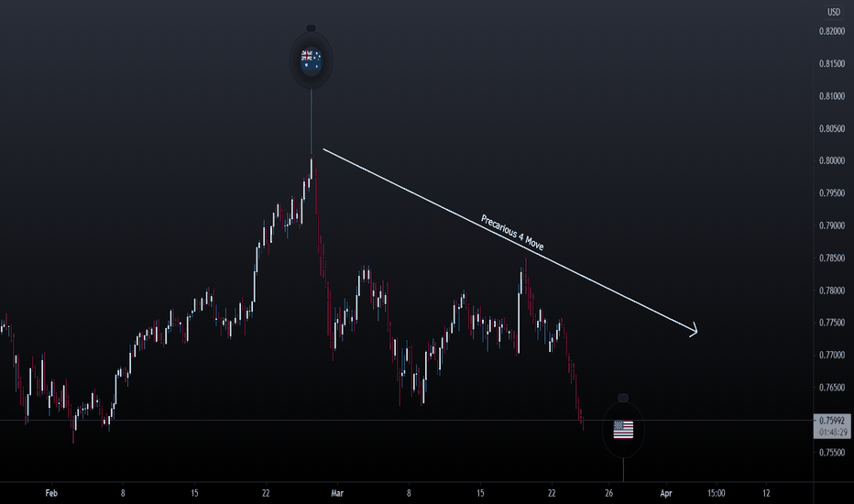The image size is (854, 504).
Task: Click the small marker above the US flag
Action: click(623, 398)
